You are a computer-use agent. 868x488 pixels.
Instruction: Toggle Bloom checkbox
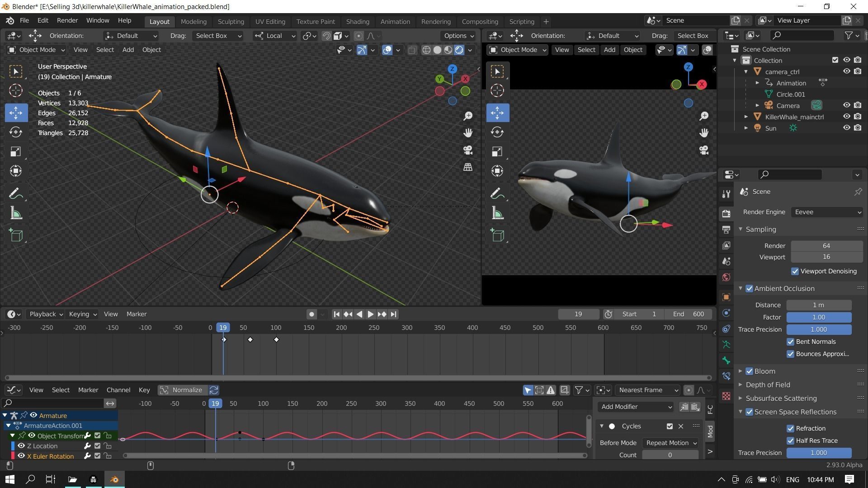749,371
